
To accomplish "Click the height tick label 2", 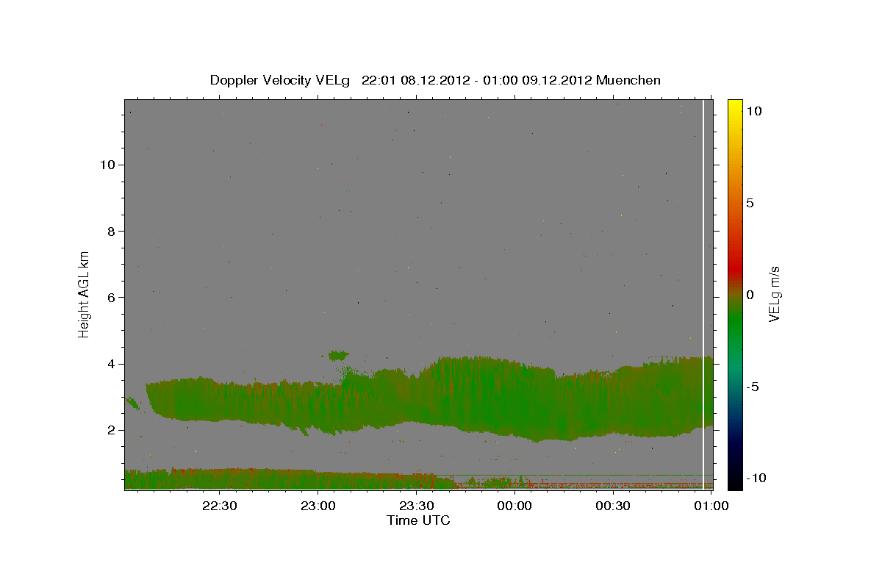I will [x=112, y=430].
